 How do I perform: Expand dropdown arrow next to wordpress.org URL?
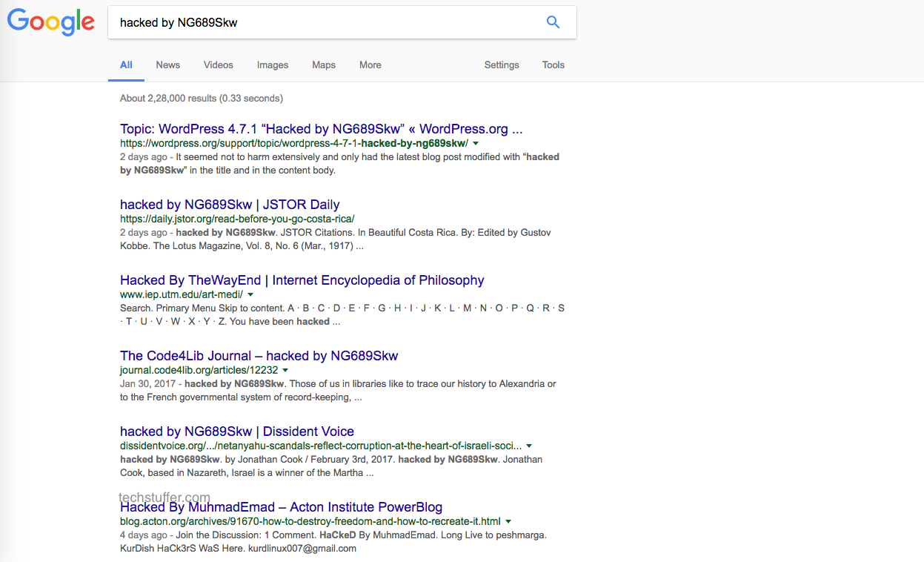[476, 143]
